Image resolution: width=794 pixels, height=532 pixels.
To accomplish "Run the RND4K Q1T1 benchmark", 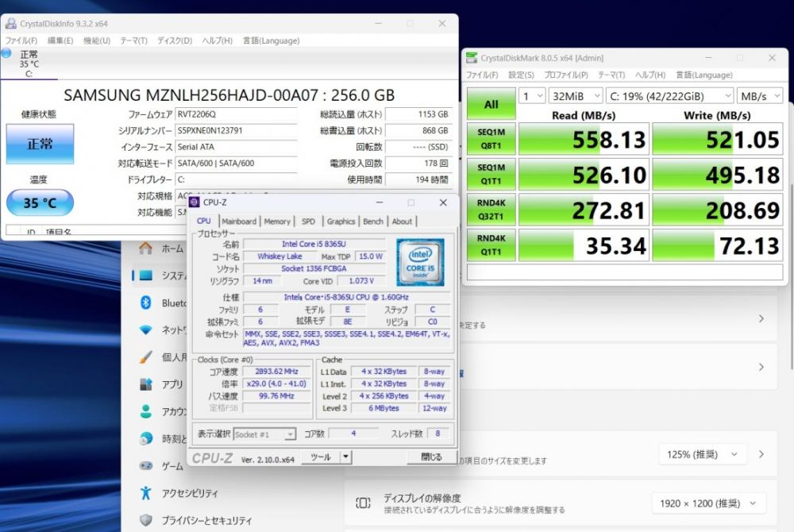I will (491, 245).
